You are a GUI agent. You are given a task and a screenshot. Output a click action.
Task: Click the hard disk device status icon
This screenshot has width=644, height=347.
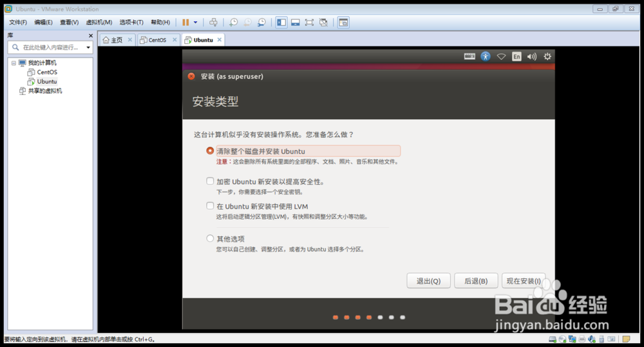[553, 339]
